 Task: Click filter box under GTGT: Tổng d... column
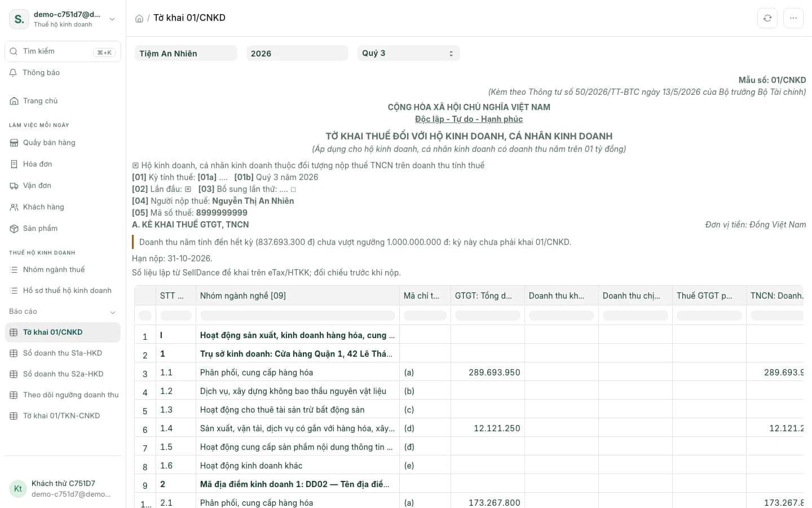(x=487, y=316)
